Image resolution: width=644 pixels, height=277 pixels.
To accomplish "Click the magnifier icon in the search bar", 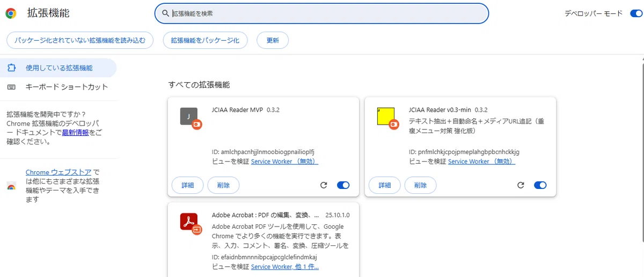I will click(165, 13).
